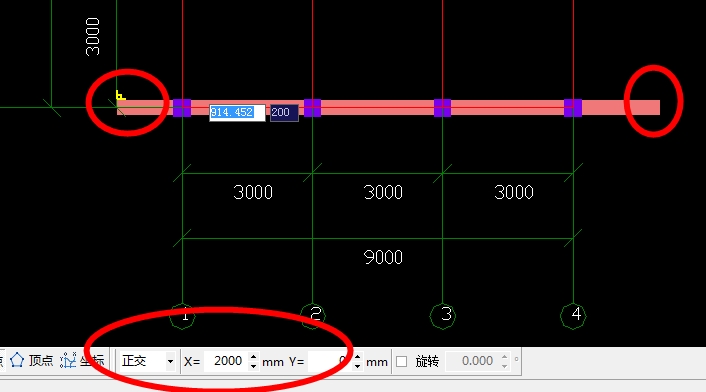Select the 坐标 coordinate snap tool
The image size is (706, 392).
(x=82, y=360)
